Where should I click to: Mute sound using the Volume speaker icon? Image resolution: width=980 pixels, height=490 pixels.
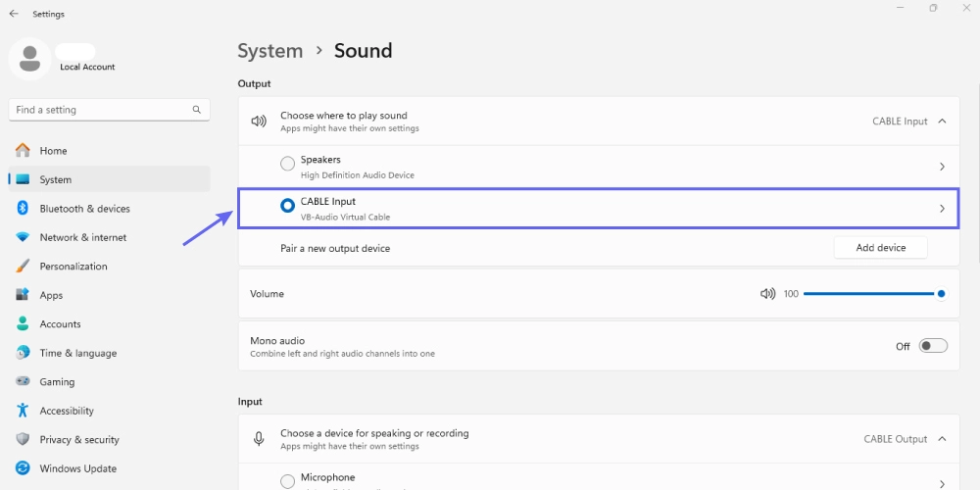click(767, 294)
